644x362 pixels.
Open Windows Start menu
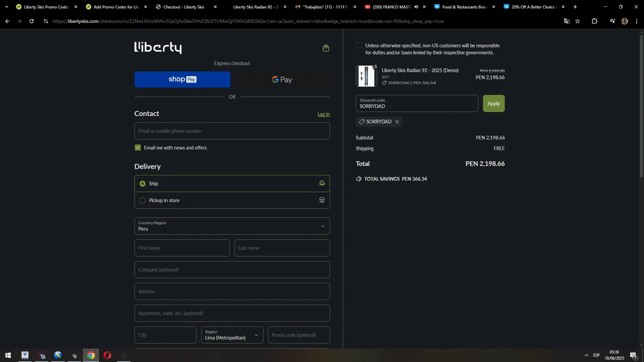pyautogui.click(x=8, y=355)
